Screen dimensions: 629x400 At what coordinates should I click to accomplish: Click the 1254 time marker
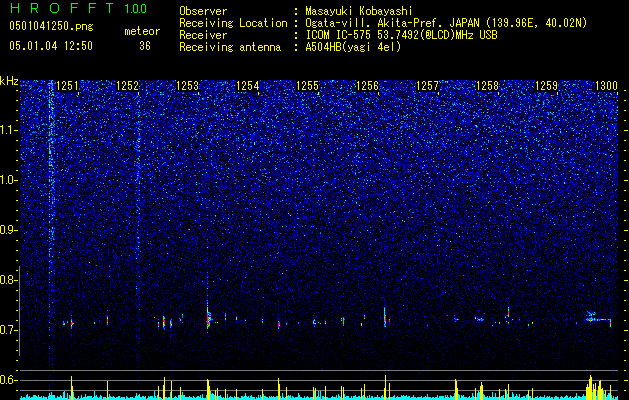tap(248, 86)
